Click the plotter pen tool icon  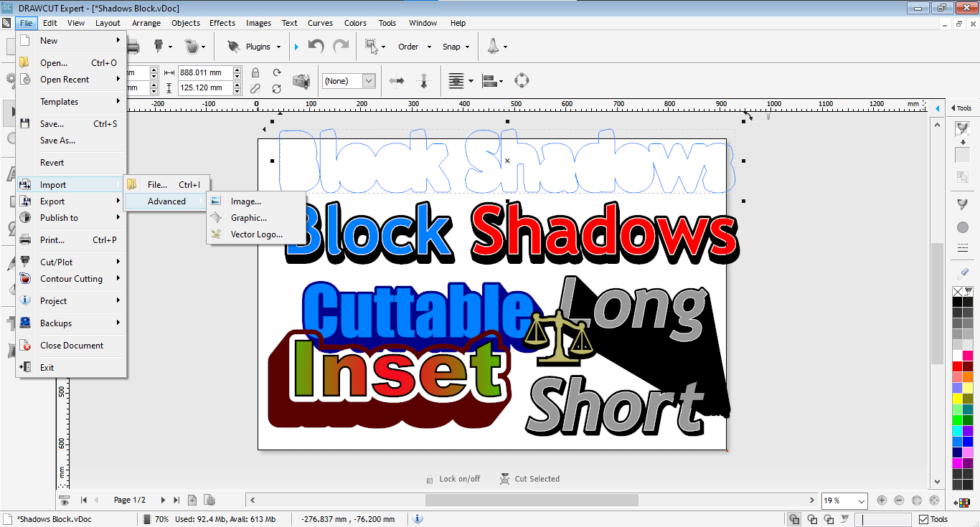159,47
